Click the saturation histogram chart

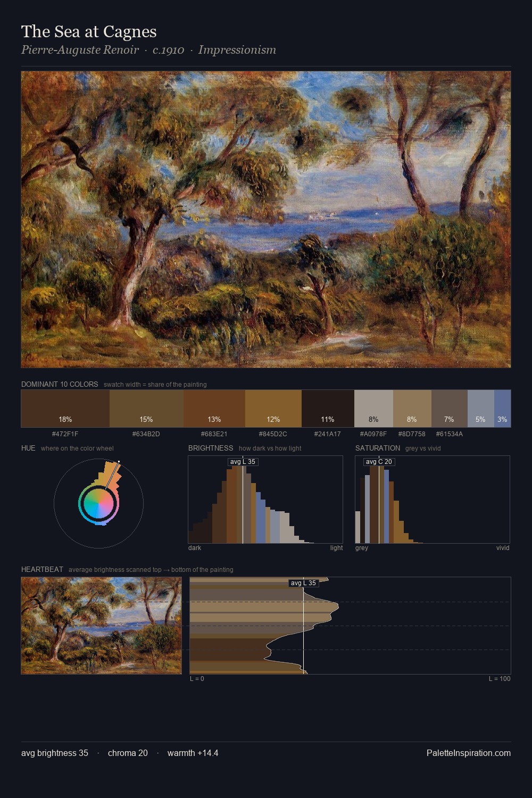click(x=433, y=500)
